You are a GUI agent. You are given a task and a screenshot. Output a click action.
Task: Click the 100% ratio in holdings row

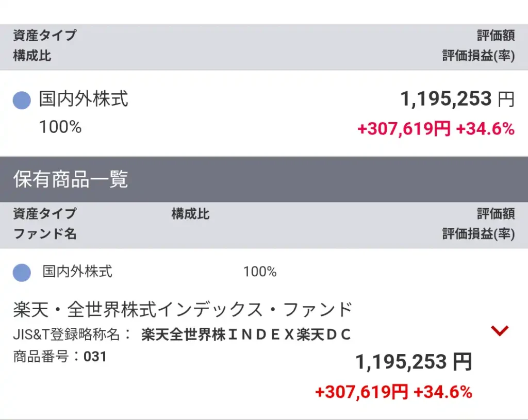click(x=260, y=272)
